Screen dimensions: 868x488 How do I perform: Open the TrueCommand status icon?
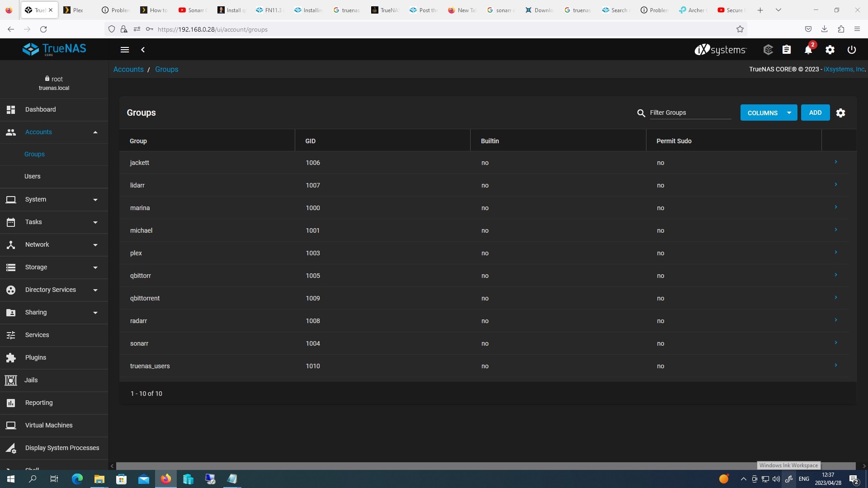point(768,50)
